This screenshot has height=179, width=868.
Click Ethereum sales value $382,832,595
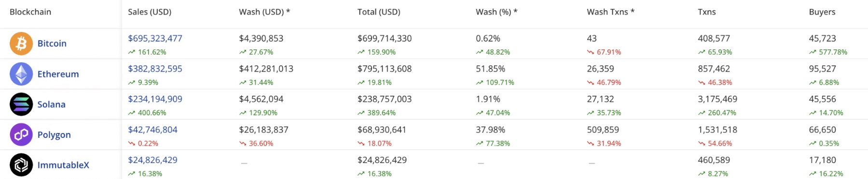click(x=155, y=69)
